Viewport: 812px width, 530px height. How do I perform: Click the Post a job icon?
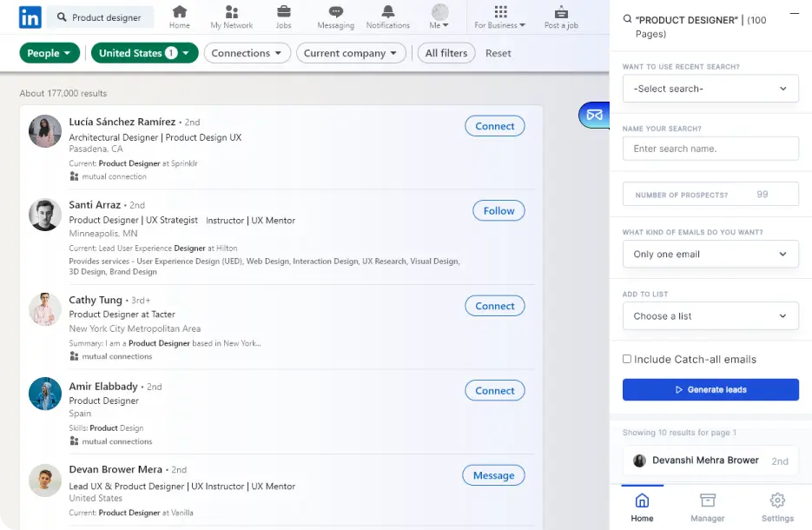coord(561,12)
